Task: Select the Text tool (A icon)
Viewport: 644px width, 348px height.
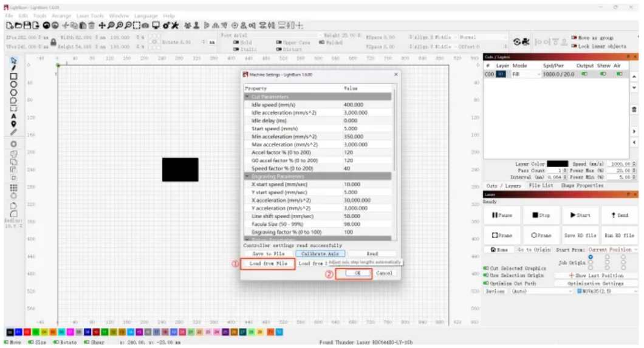Action: coord(13,117)
